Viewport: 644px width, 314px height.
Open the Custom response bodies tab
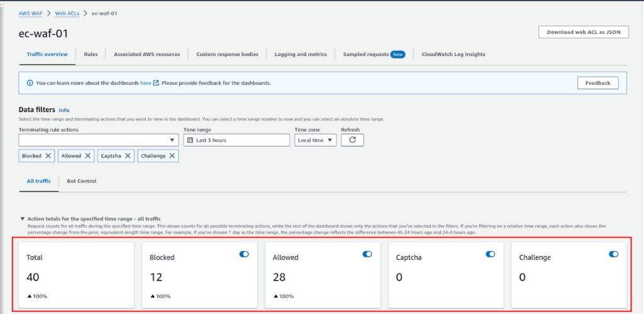[227, 54]
